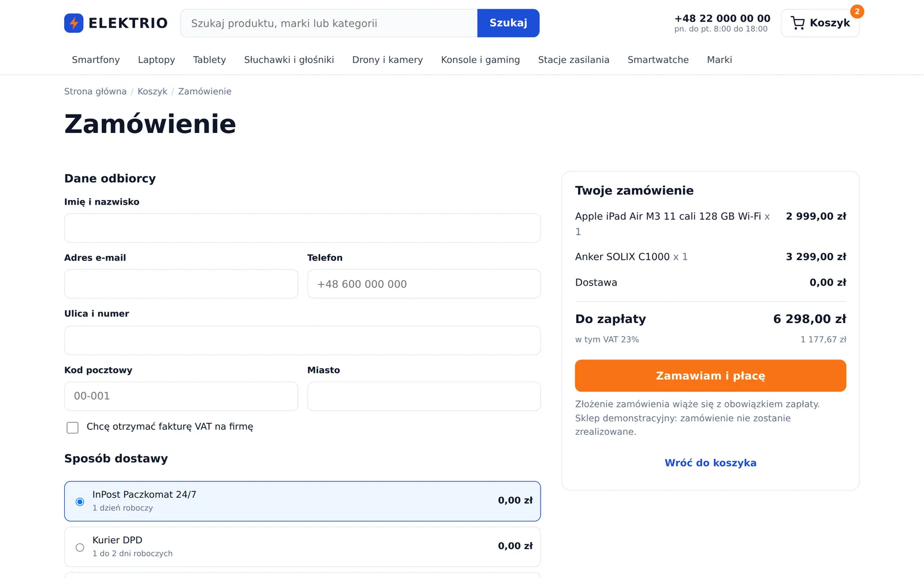Focus the Ulica i numer field

(x=303, y=340)
